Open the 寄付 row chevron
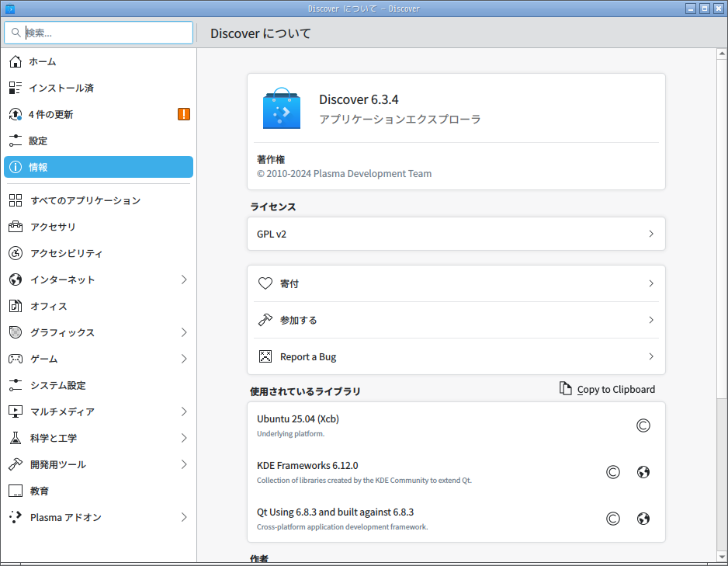 click(x=651, y=283)
